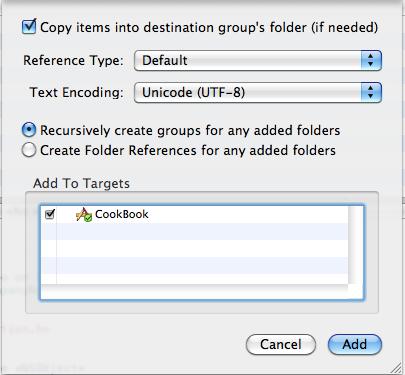Click the Unicode (UTF-8) encoding value
The width and height of the screenshot is (405, 375).
193,92
